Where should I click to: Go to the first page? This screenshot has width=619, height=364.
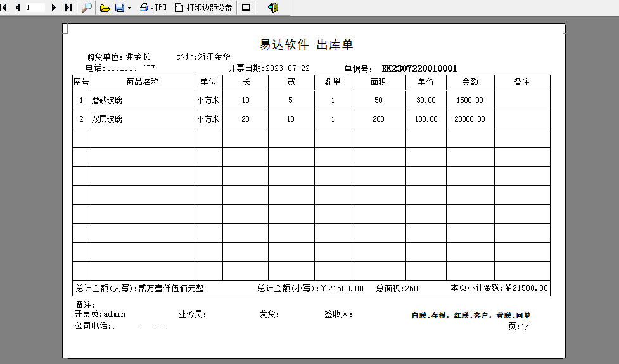point(4,8)
